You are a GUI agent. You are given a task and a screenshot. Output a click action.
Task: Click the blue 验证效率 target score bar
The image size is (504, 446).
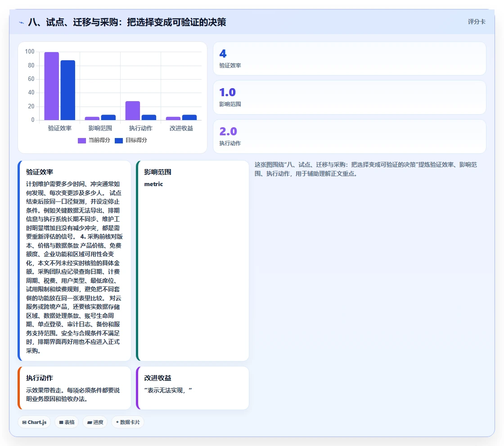click(x=68, y=90)
